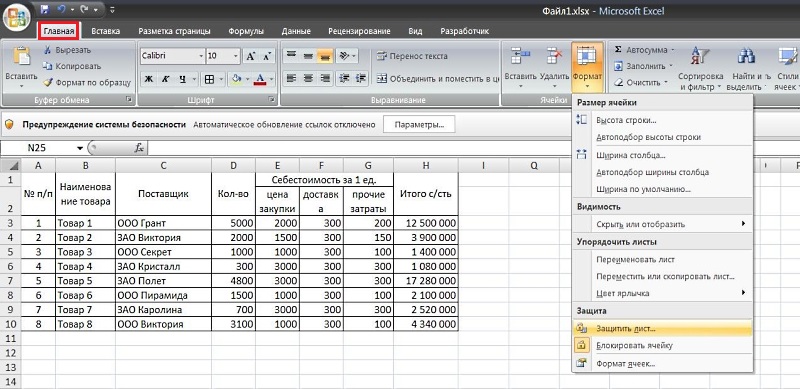This screenshot has height=389, width=800.
Task: Toggle bold (Ж) formatting
Action: click(148, 79)
